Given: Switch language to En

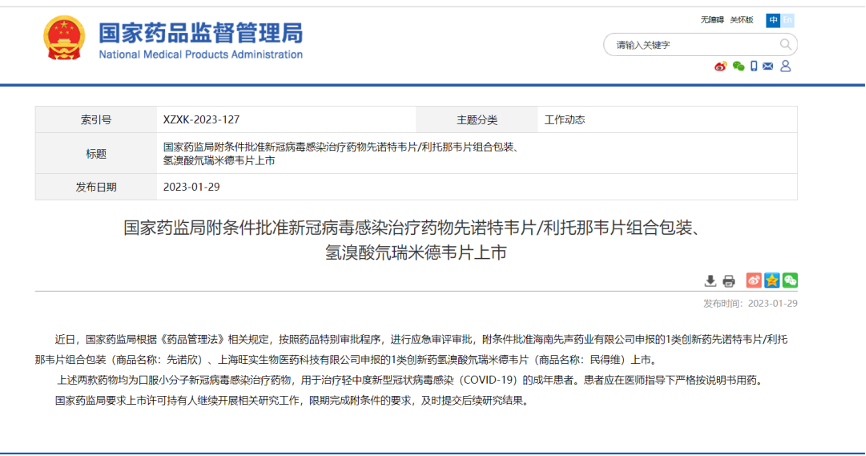Looking at the screenshot, I should point(787,20).
